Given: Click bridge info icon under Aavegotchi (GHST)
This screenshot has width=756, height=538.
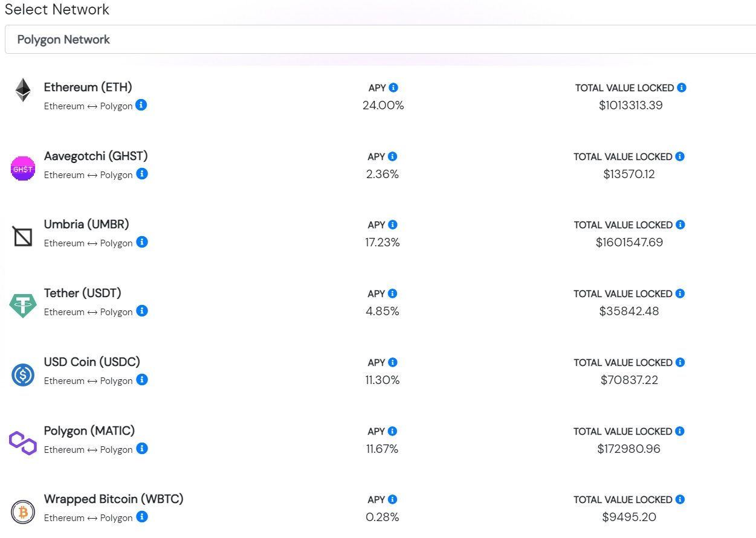Looking at the screenshot, I should click(141, 174).
